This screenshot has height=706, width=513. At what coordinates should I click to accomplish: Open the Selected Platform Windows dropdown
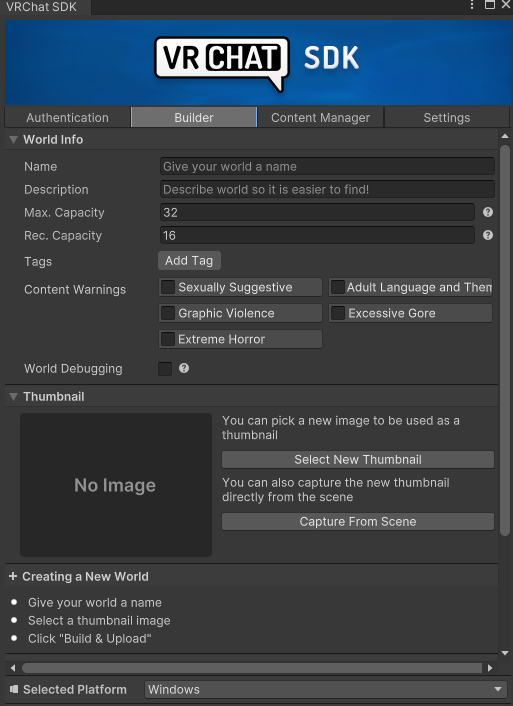[325, 689]
